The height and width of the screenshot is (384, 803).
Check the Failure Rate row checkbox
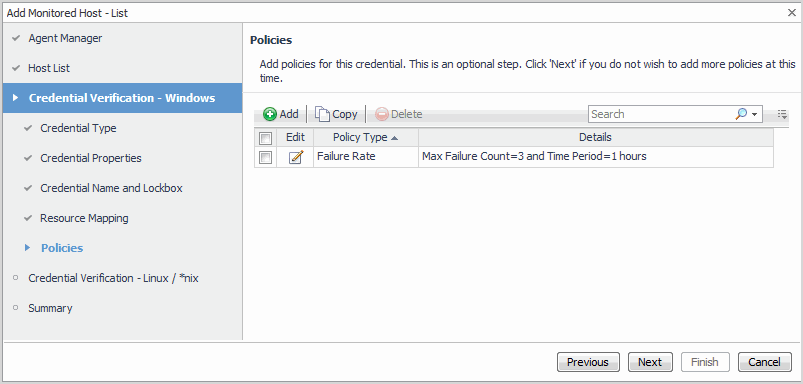tap(265, 157)
